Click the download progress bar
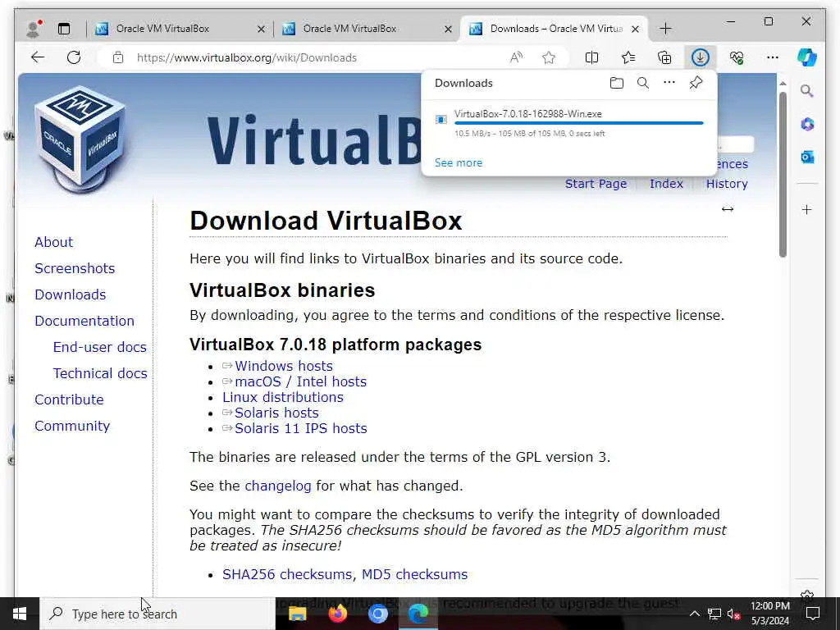The image size is (840, 630). point(578,123)
